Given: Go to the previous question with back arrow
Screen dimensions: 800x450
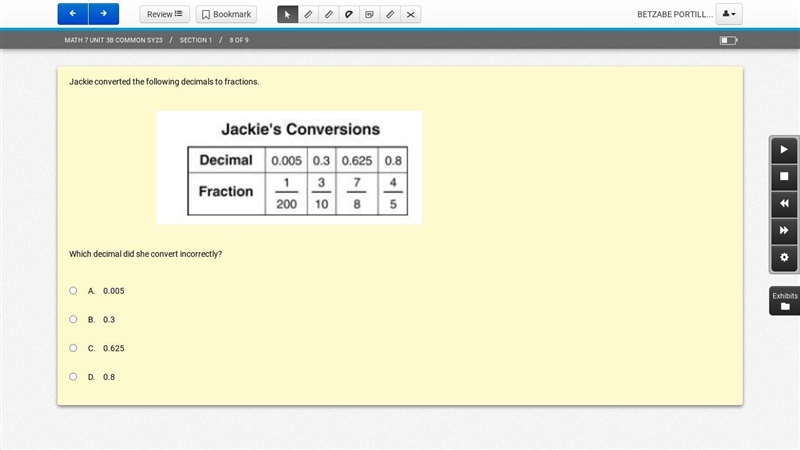Looking at the screenshot, I should (x=73, y=14).
